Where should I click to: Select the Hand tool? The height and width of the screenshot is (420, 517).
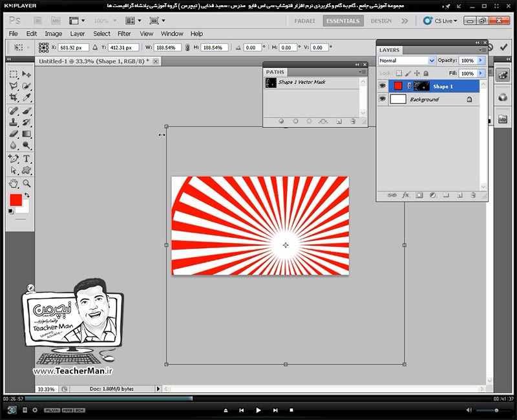click(14, 184)
